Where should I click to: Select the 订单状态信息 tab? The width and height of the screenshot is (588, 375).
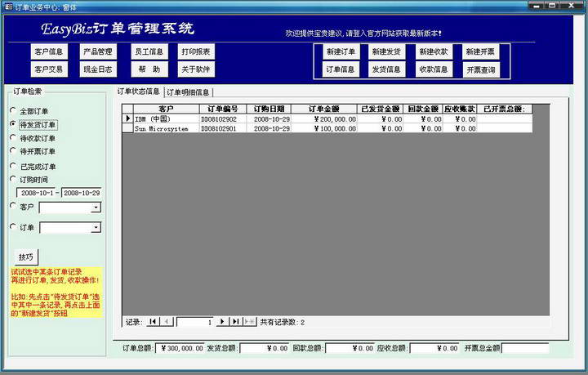(138, 92)
